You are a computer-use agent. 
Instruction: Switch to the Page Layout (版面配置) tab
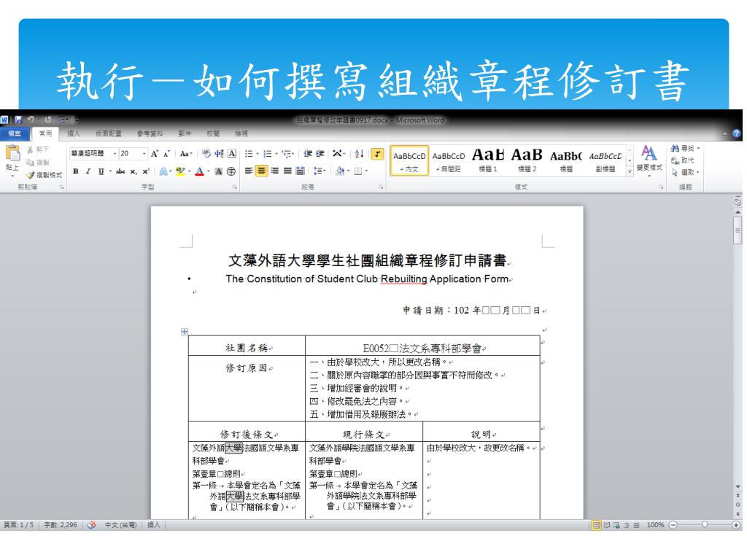click(108, 134)
